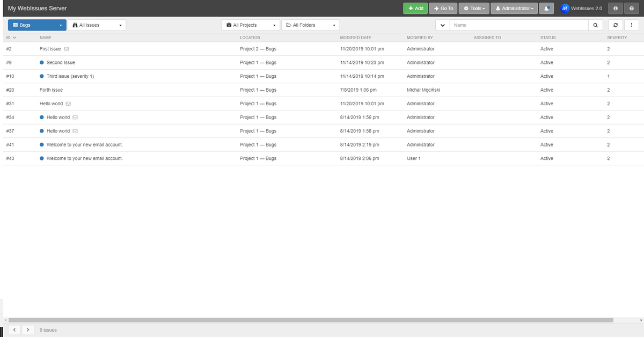This screenshot has width=644, height=337.
Task: Click envelope icon next to First issue
Action: 67,49
